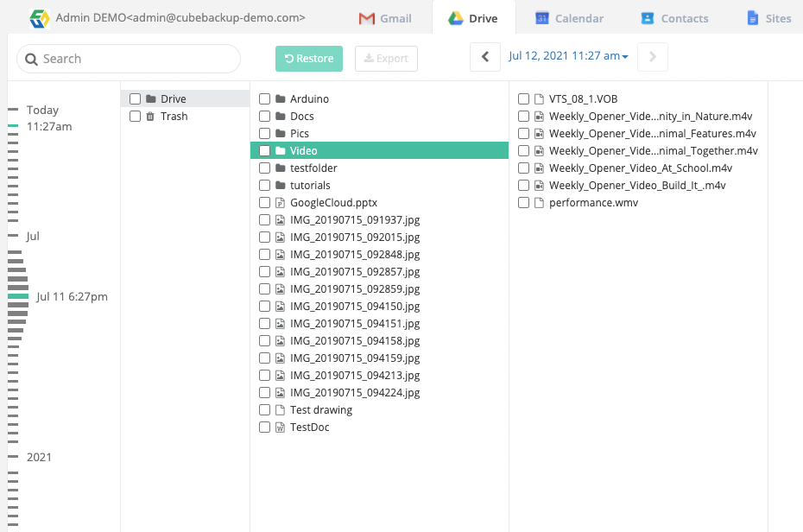Go to the next snapshot arrow

653,57
